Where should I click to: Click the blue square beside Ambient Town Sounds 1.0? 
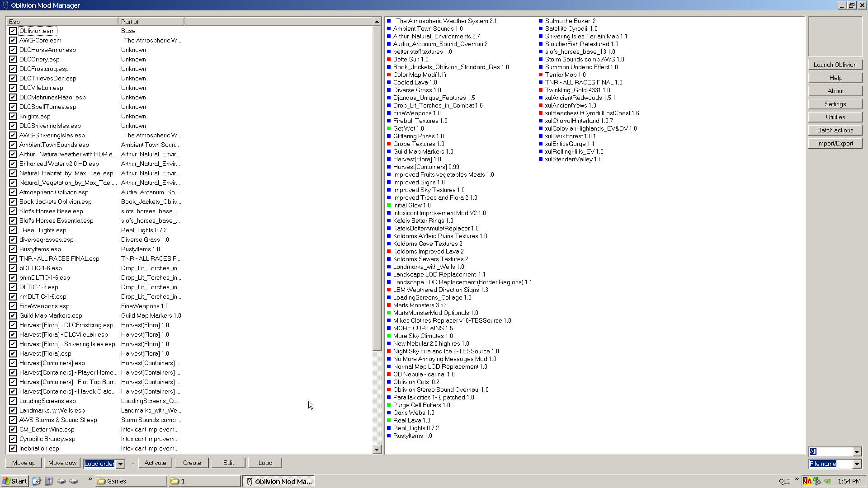point(389,28)
